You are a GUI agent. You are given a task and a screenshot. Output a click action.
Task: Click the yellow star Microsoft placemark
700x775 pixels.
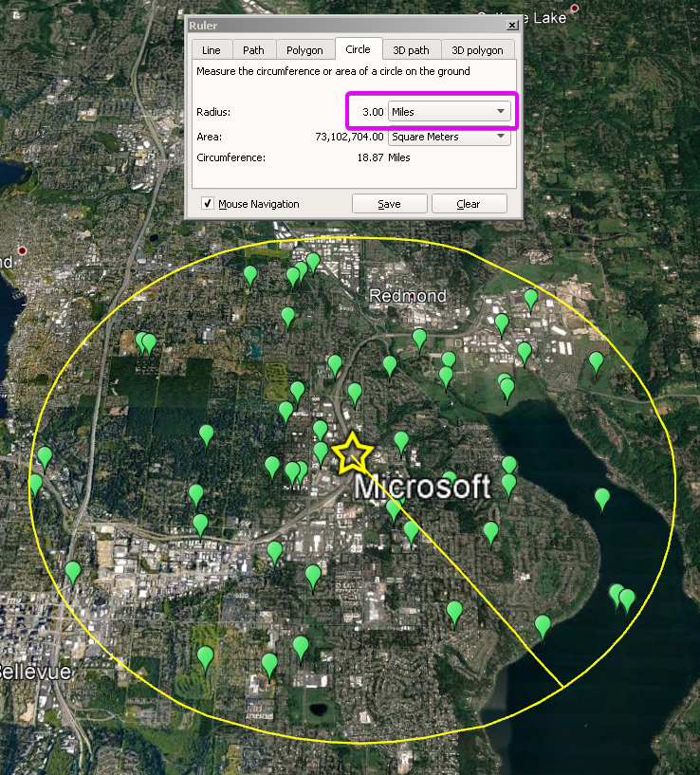point(353,453)
